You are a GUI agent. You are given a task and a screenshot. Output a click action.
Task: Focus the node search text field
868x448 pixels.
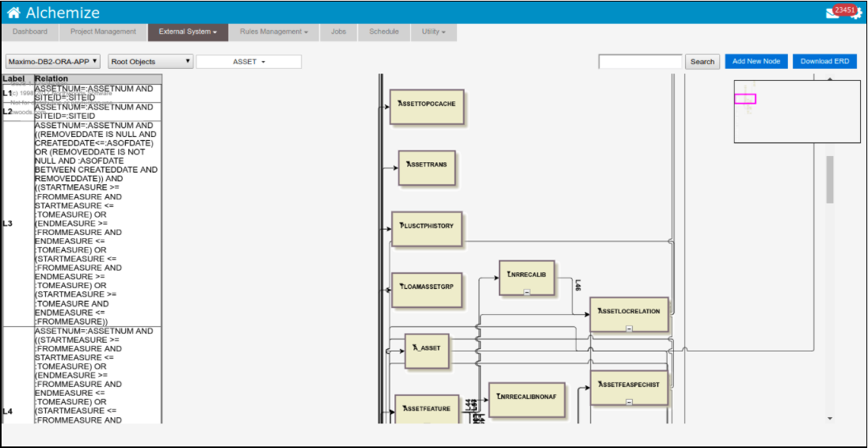click(x=640, y=62)
